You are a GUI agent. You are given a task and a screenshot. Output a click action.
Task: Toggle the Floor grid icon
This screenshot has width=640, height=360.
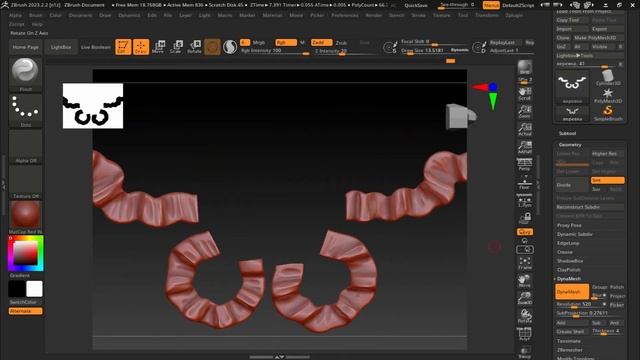(x=524, y=182)
